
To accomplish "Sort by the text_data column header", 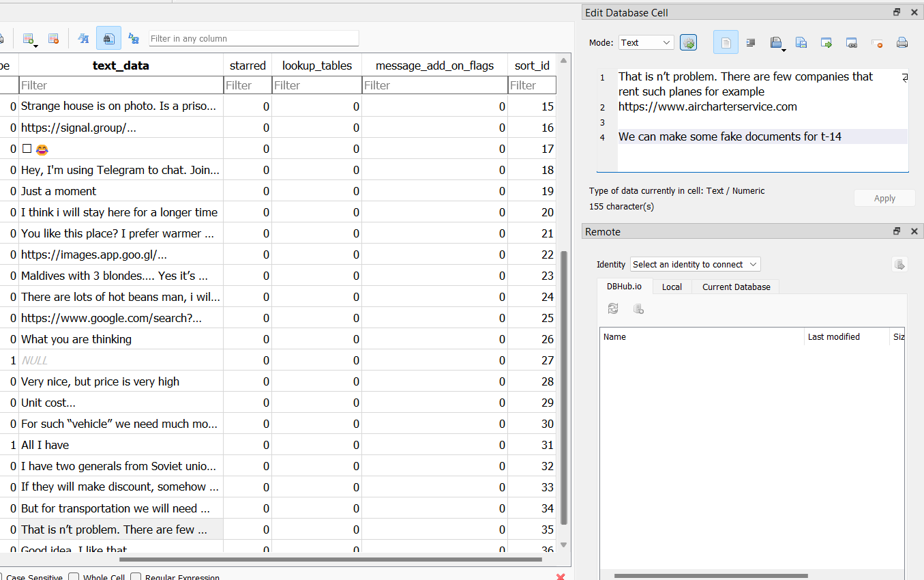I will (x=121, y=66).
